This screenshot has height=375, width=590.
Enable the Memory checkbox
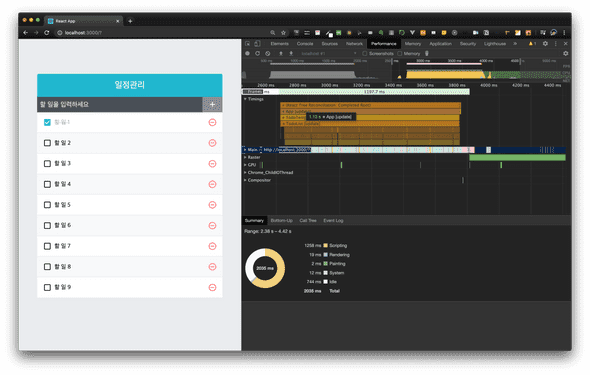[400, 53]
